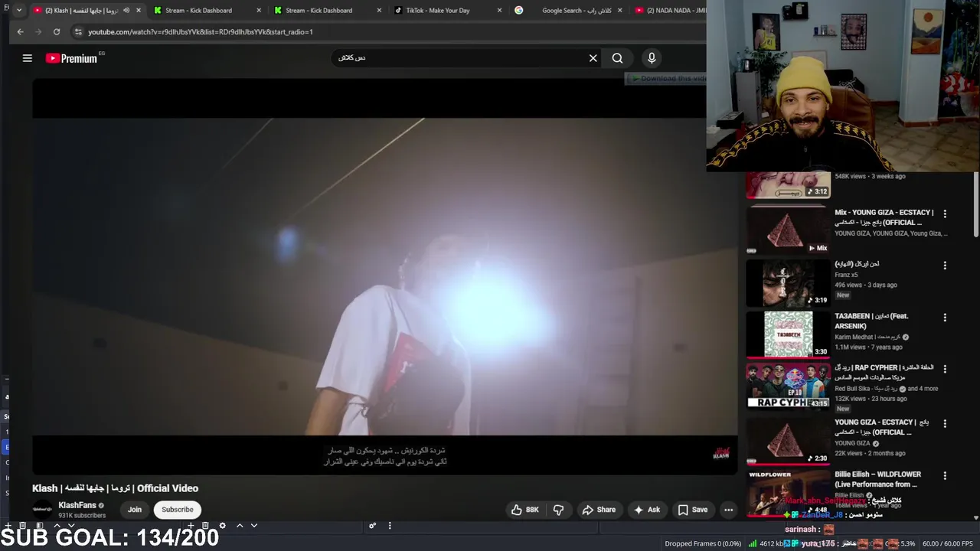Image resolution: width=980 pixels, height=551 pixels.
Task: Open the RAP CYPHER Red Bull thumbnail
Action: [x=788, y=386]
